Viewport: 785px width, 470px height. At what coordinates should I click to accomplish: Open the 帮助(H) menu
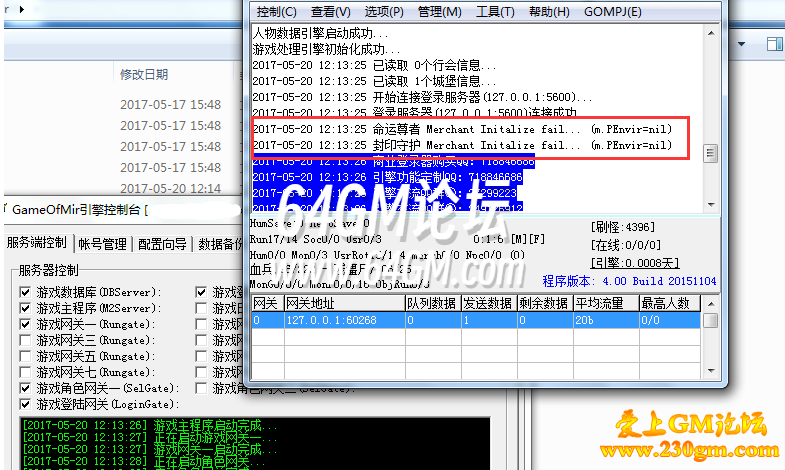click(549, 12)
